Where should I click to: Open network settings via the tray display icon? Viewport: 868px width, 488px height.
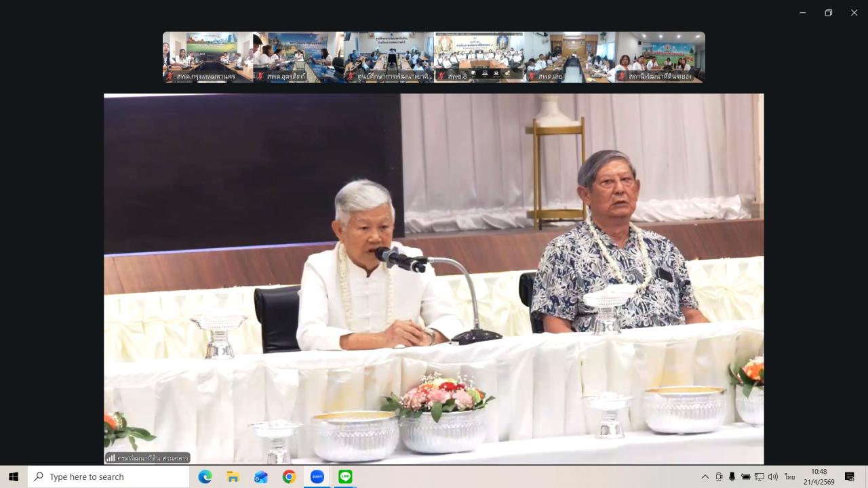coord(760,477)
